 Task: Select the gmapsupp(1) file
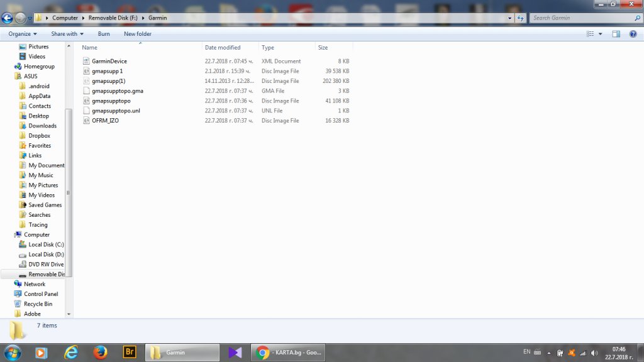108,81
